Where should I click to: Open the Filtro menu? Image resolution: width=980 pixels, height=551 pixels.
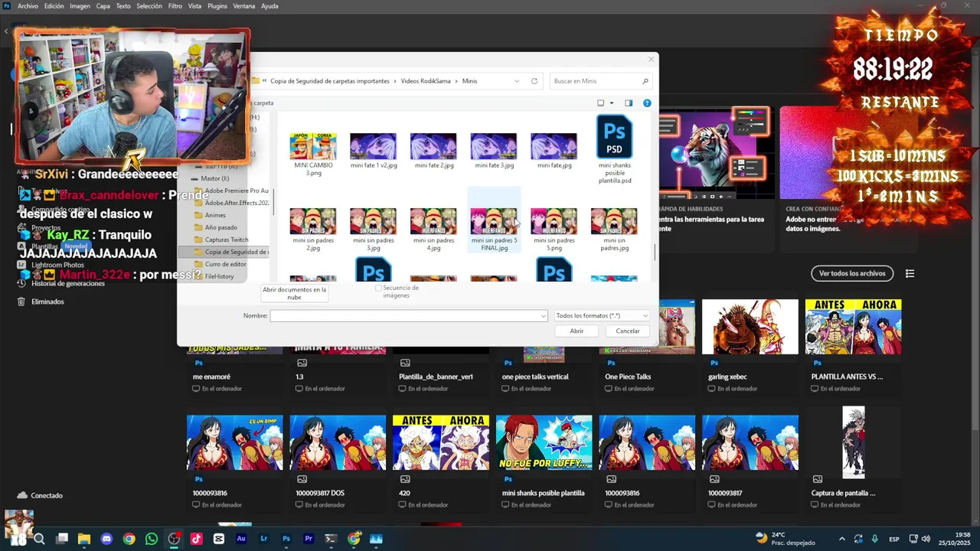point(175,6)
